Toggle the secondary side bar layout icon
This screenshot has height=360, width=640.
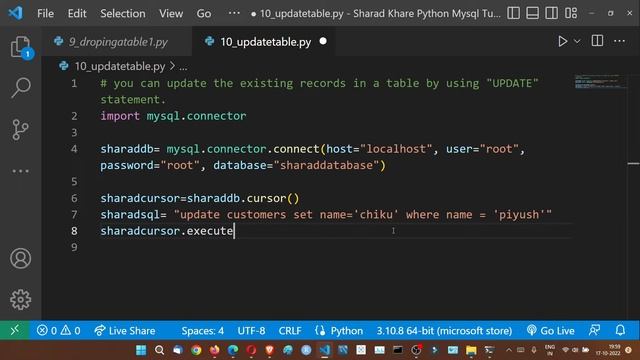point(551,13)
